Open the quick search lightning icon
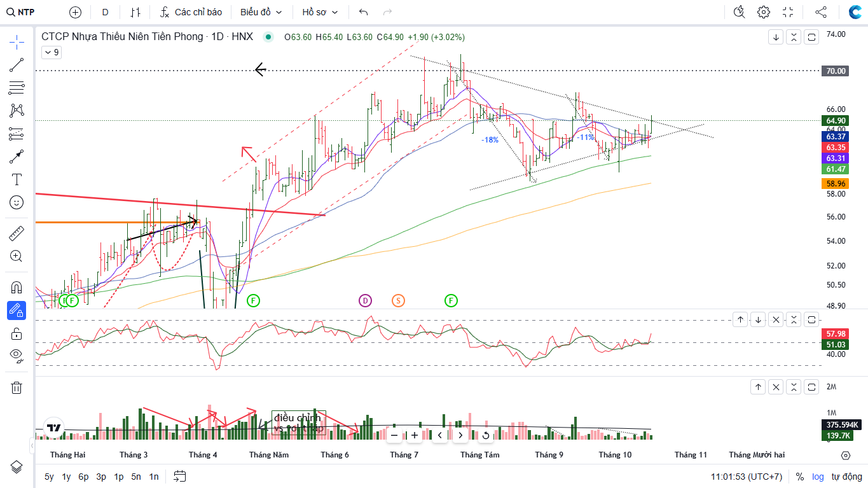 coord(739,12)
